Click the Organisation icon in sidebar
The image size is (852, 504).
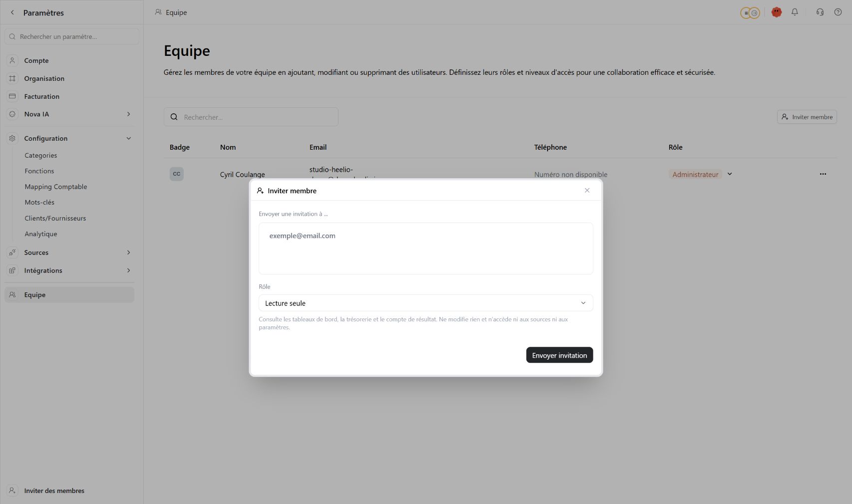click(12, 78)
